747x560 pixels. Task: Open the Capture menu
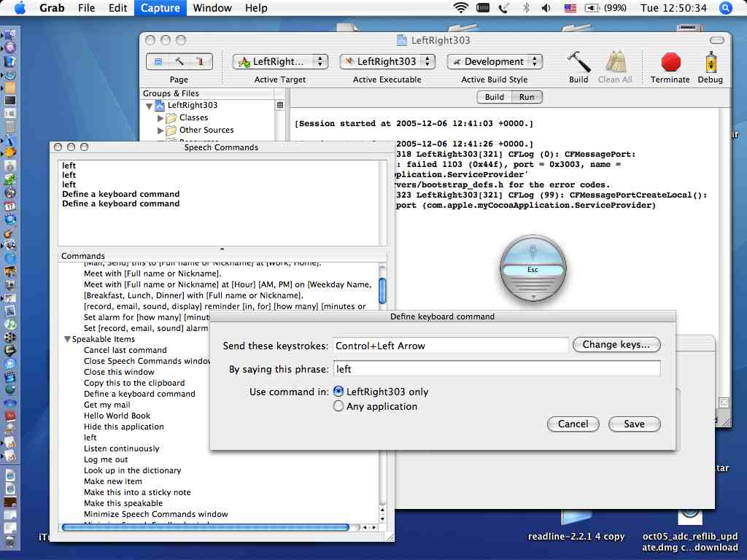tap(160, 7)
